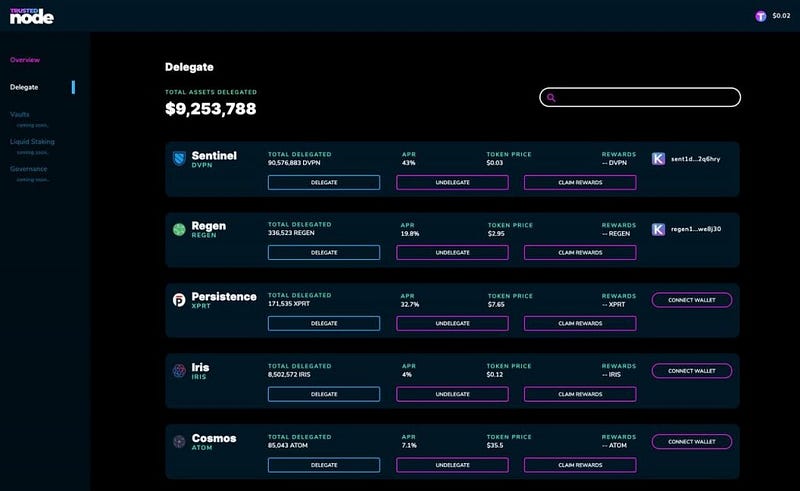
Task: Click the Cosmos network name
Action: pyautogui.click(x=214, y=438)
